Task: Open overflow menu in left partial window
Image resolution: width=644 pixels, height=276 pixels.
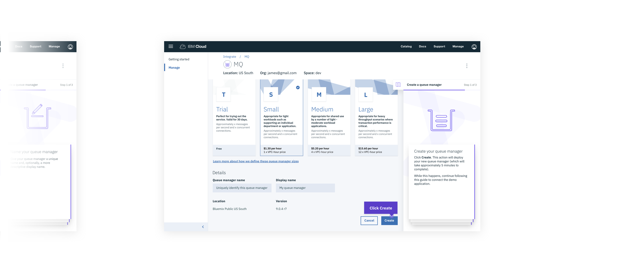Action: point(63,66)
